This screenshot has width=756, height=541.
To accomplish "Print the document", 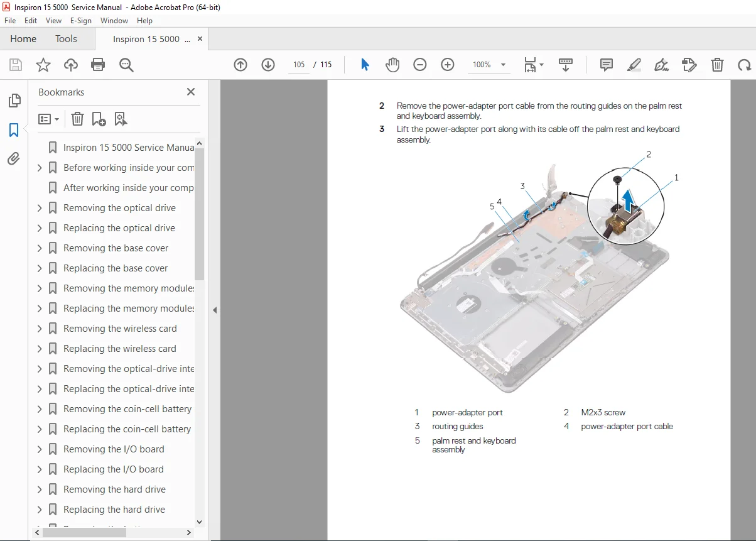I will coord(98,65).
